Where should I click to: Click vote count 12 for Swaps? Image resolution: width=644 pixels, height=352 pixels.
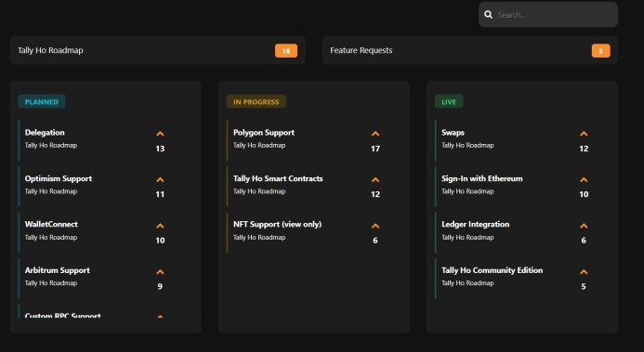584,149
